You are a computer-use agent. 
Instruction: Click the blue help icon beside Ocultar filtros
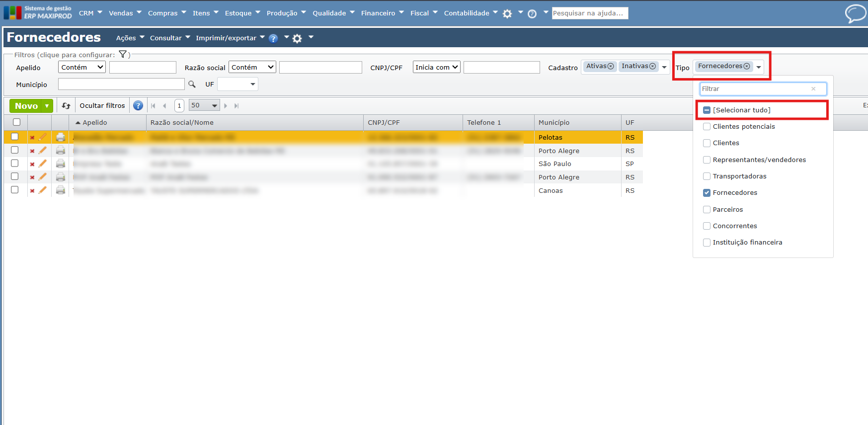pos(138,105)
